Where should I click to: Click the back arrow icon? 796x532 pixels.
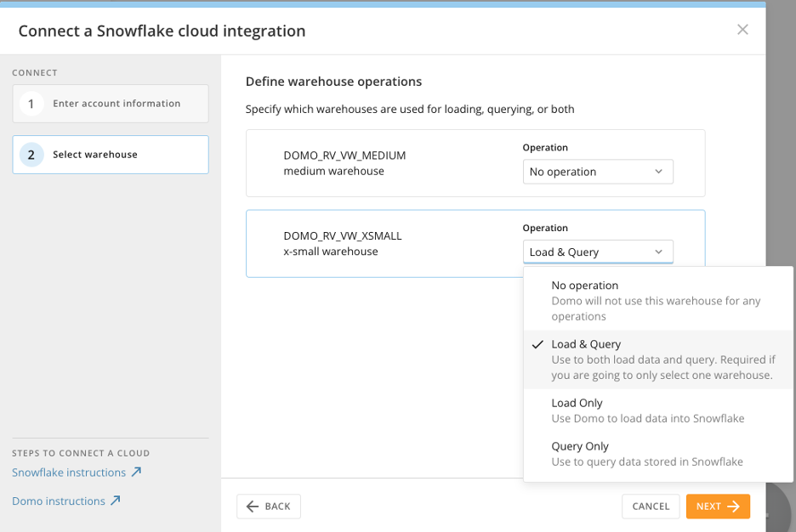coord(253,507)
